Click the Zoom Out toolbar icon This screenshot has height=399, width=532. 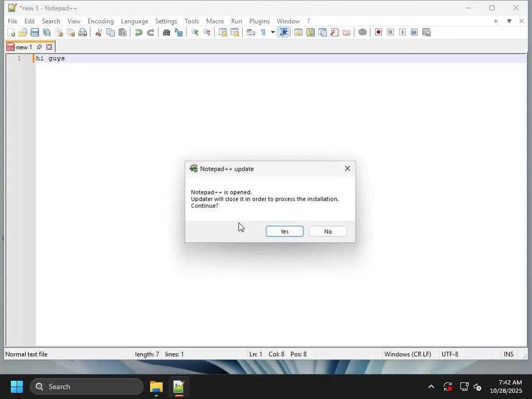click(207, 32)
